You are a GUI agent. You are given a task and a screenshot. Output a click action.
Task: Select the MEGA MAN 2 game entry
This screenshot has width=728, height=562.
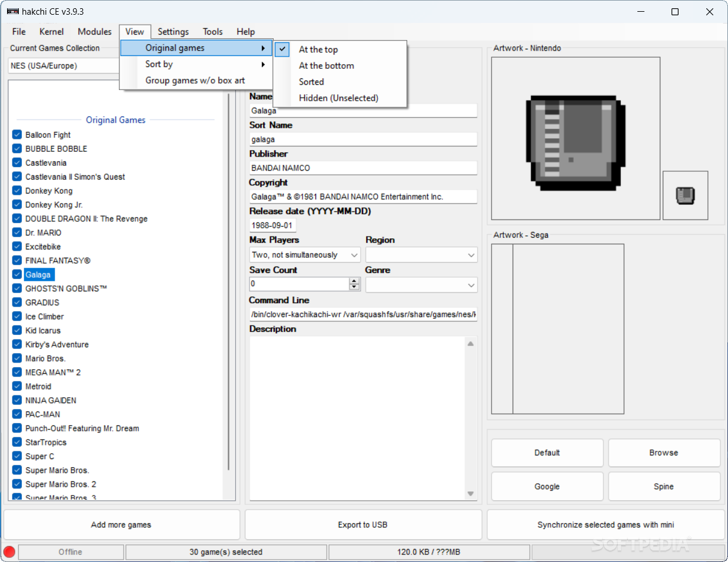coord(53,373)
